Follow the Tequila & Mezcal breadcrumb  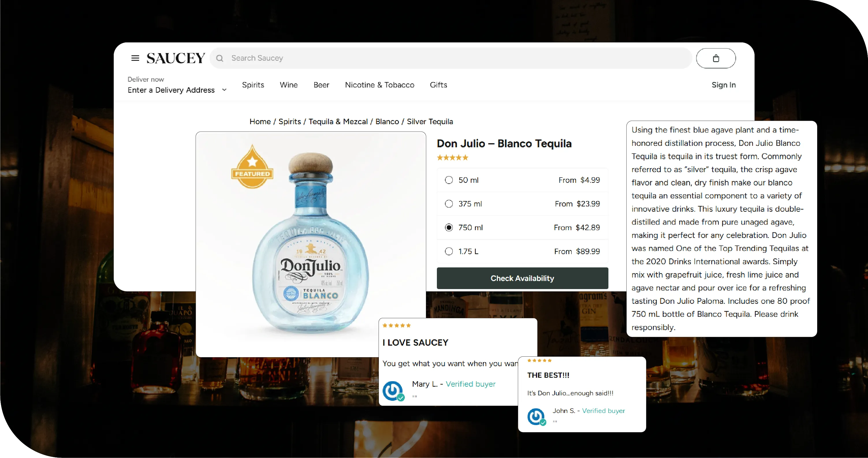[x=338, y=122]
